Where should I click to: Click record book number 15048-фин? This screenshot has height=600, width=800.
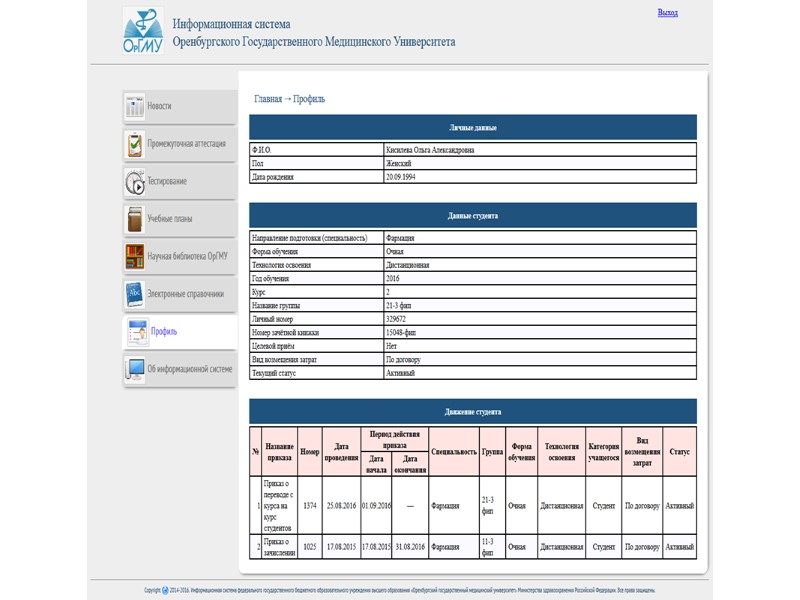tap(401, 333)
